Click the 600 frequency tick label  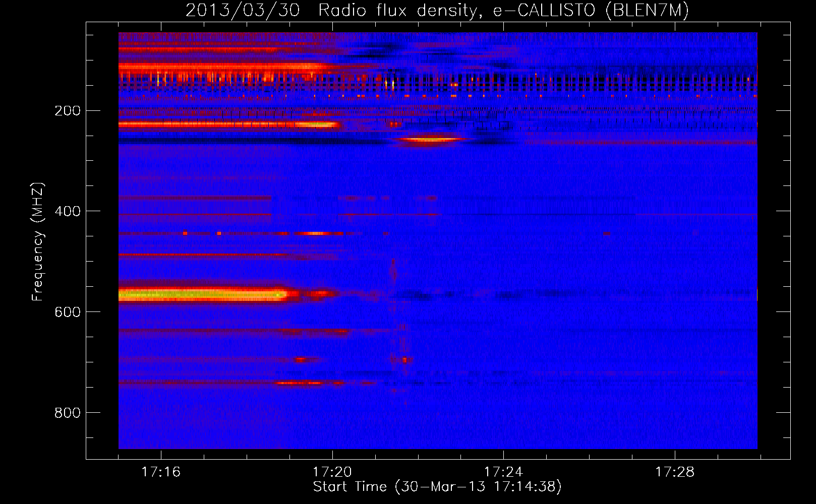point(68,312)
